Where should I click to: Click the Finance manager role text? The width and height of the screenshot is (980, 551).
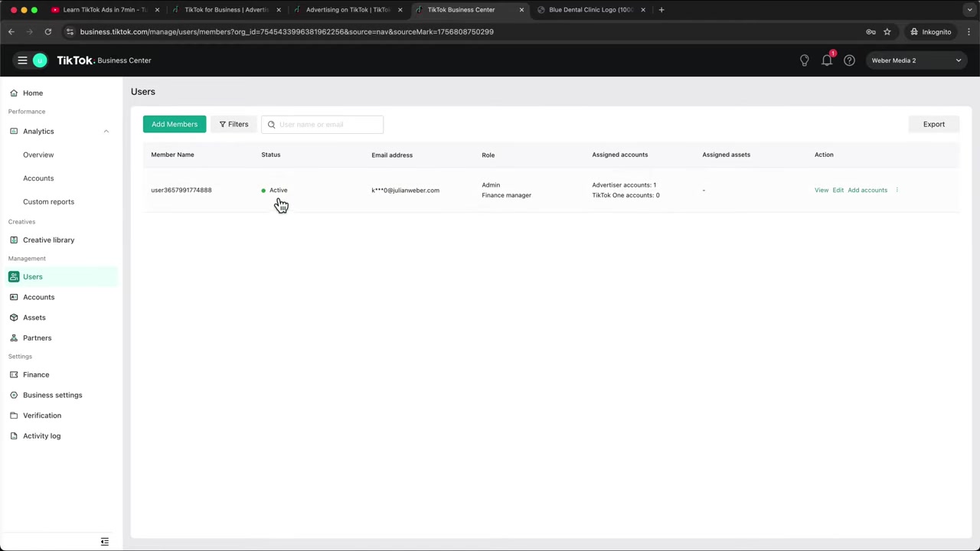(x=506, y=195)
